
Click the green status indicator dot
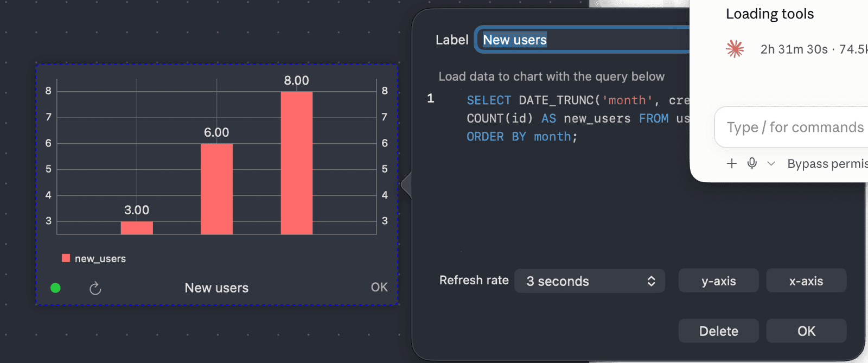55,288
